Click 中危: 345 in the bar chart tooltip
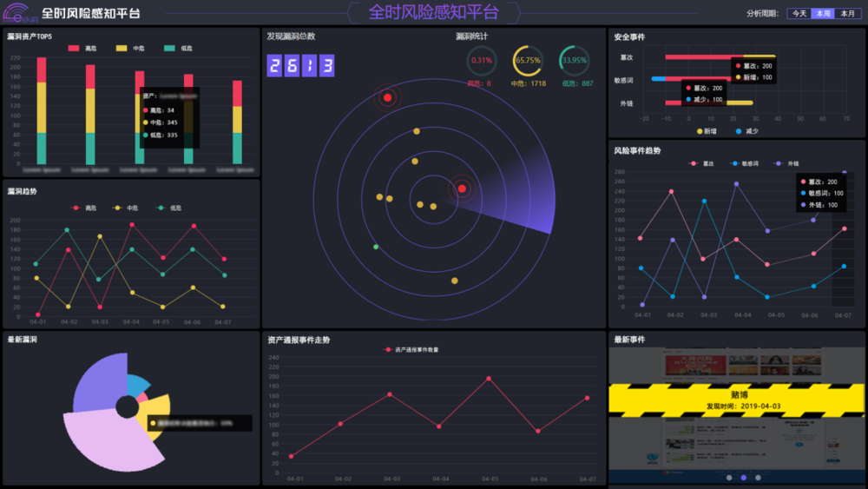 (161, 122)
